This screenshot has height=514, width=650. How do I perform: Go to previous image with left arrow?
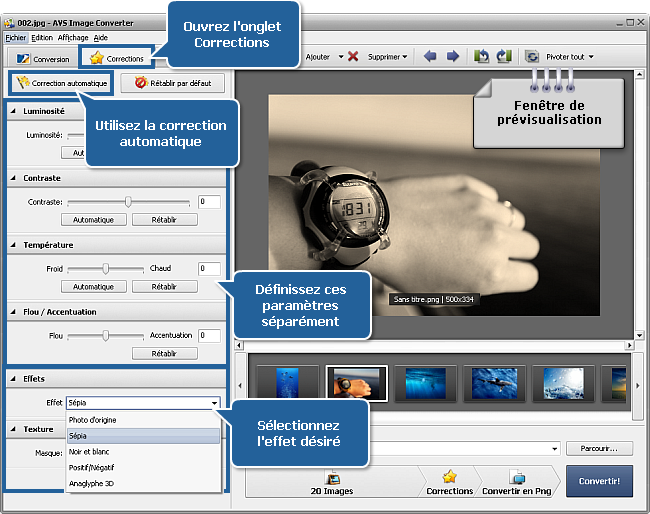(x=430, y=57)
